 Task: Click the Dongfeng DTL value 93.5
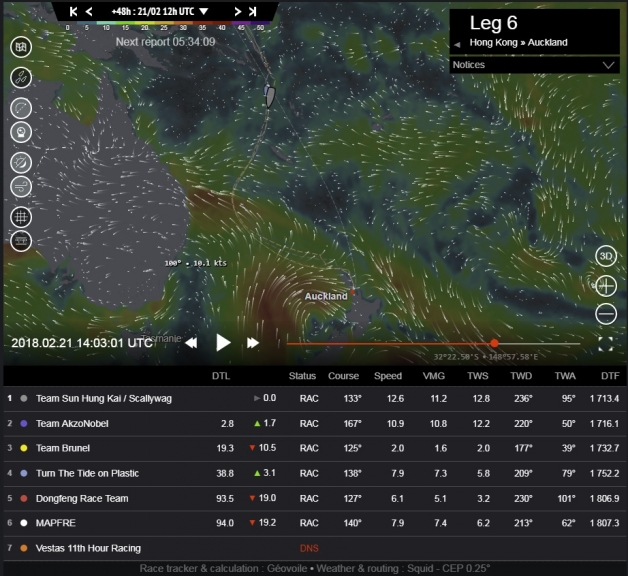tap(225, 498)
